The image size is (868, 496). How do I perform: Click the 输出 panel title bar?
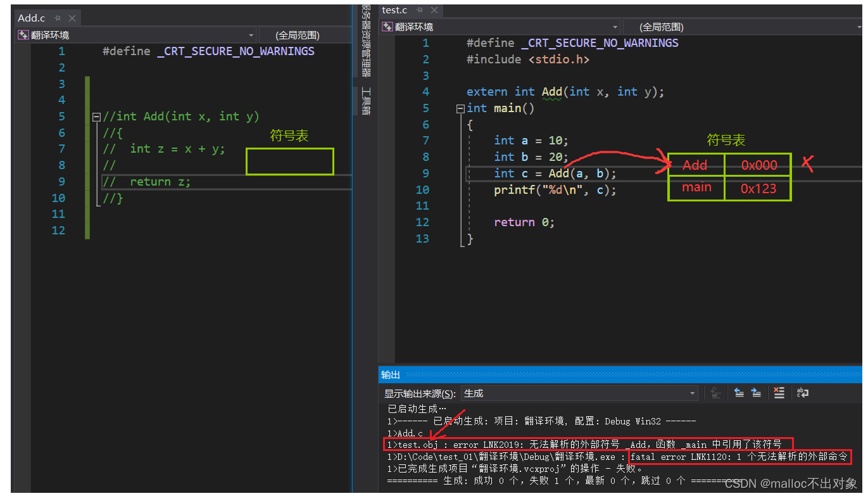(620, 375)
